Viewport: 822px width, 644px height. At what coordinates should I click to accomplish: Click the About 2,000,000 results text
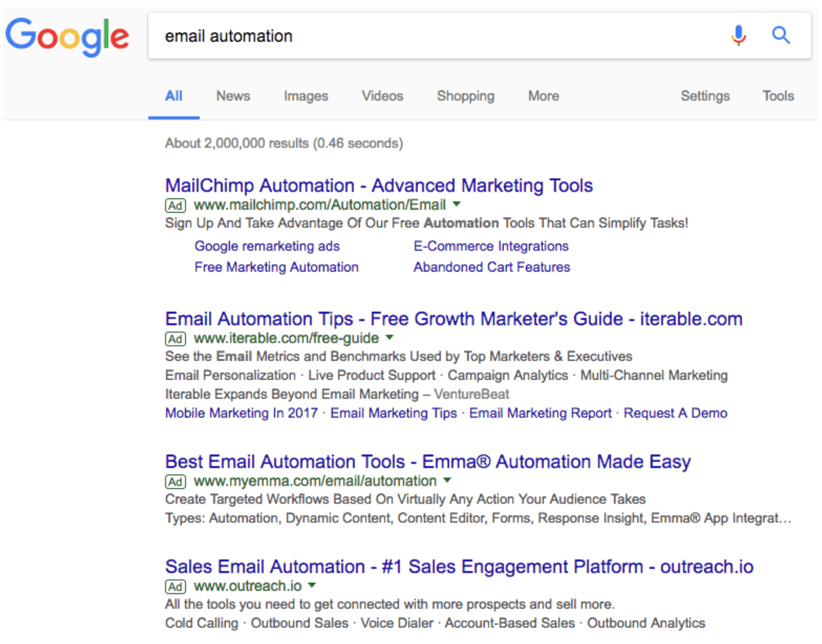point(284,144)
